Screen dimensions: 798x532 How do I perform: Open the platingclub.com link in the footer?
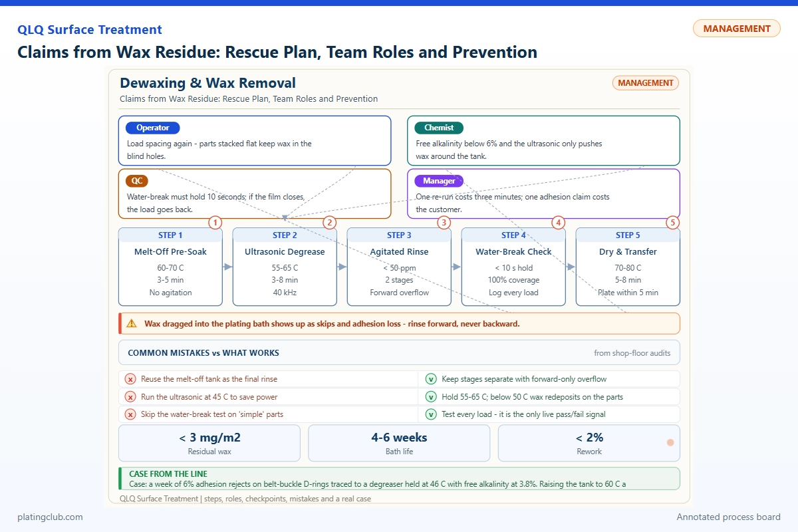tap(50, 517)
